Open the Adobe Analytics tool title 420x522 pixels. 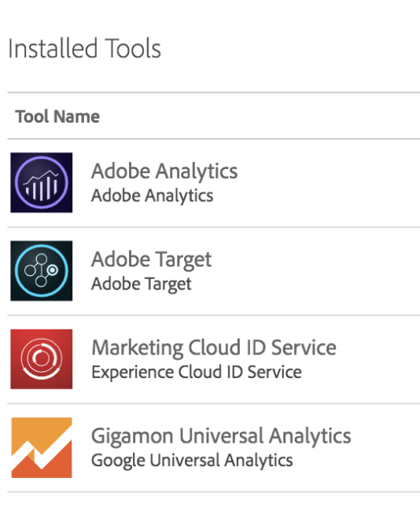point(164,171)
